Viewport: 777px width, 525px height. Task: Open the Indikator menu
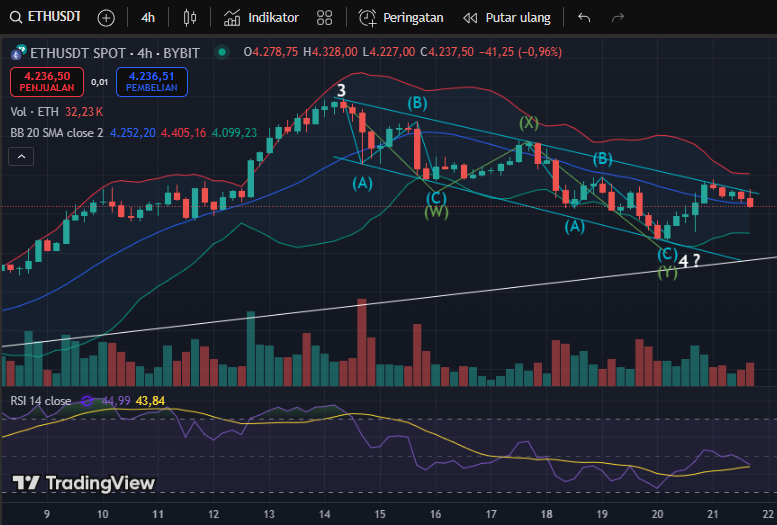(261, 18)
